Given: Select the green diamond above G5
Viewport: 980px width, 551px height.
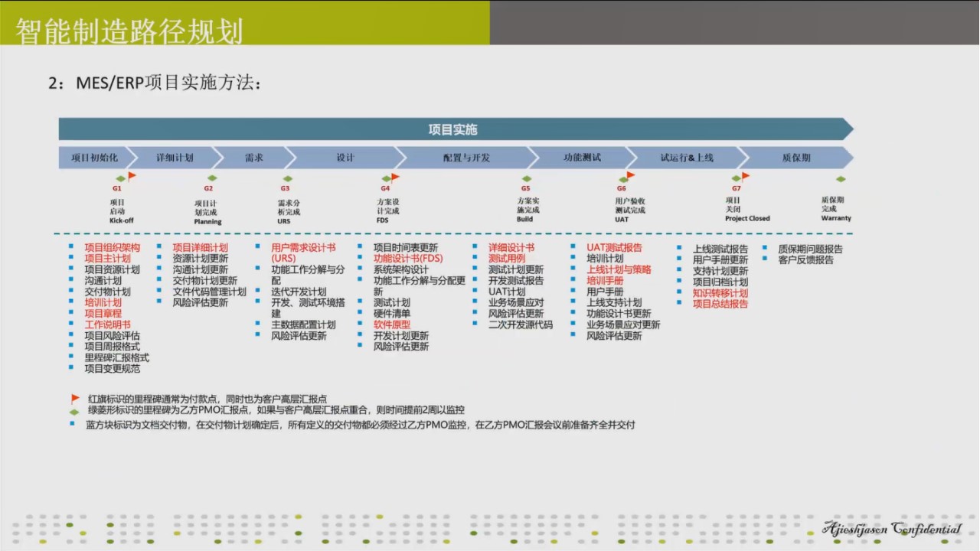Looking at the screenshot, I should [527, 178].
